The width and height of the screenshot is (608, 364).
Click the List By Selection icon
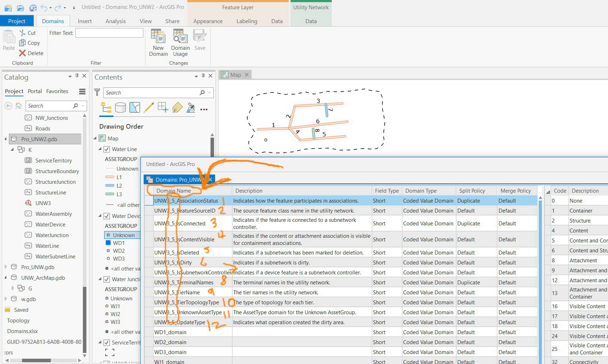click(135, 107)
